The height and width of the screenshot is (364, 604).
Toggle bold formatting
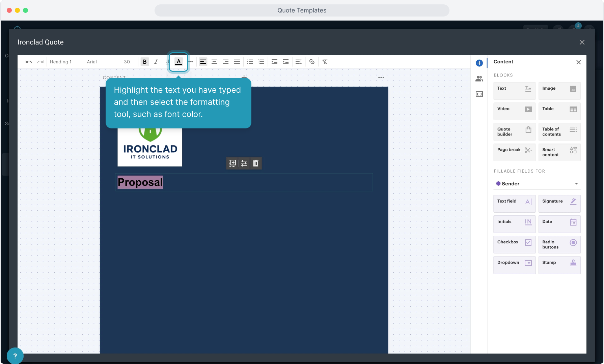click(x=145, y=62)
